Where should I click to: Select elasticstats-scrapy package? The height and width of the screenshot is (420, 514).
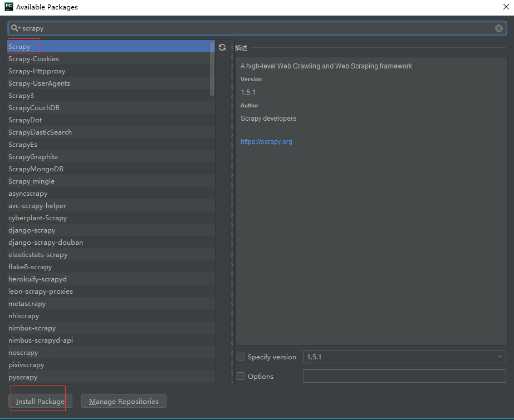111,255
